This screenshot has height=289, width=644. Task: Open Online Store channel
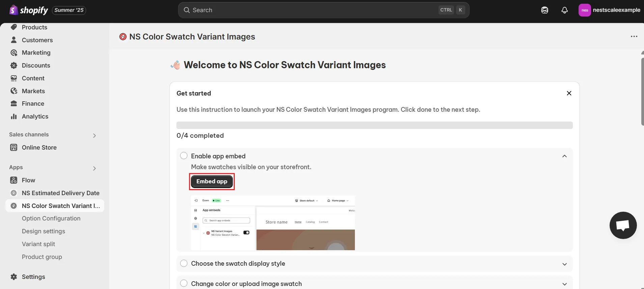[39, 148]
